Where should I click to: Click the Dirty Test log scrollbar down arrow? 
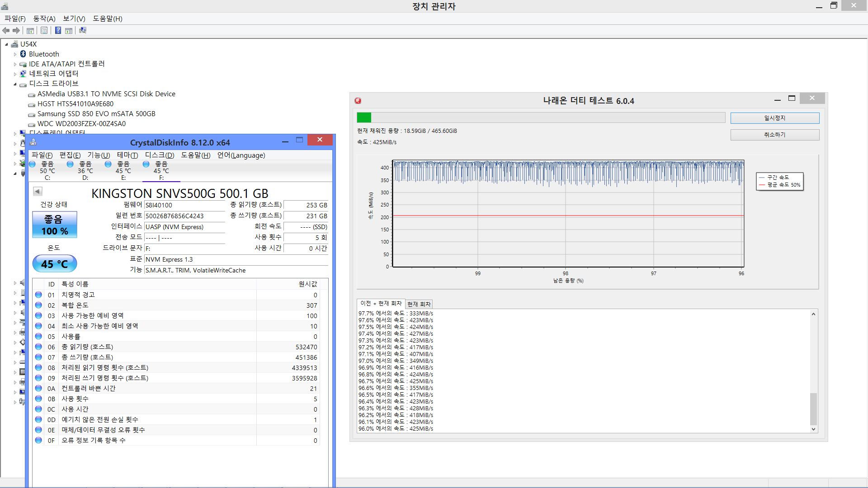tap(813, 429)
